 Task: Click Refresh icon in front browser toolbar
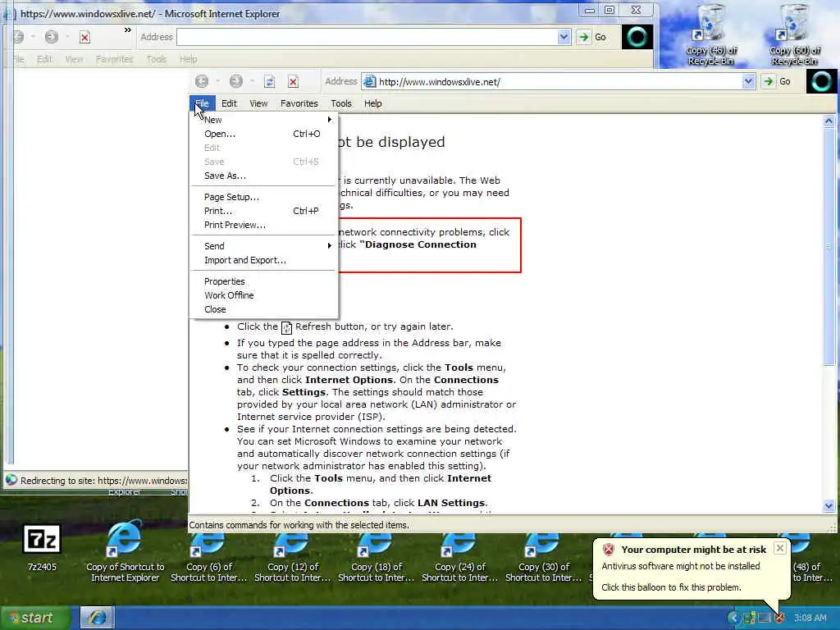point(269,81)
